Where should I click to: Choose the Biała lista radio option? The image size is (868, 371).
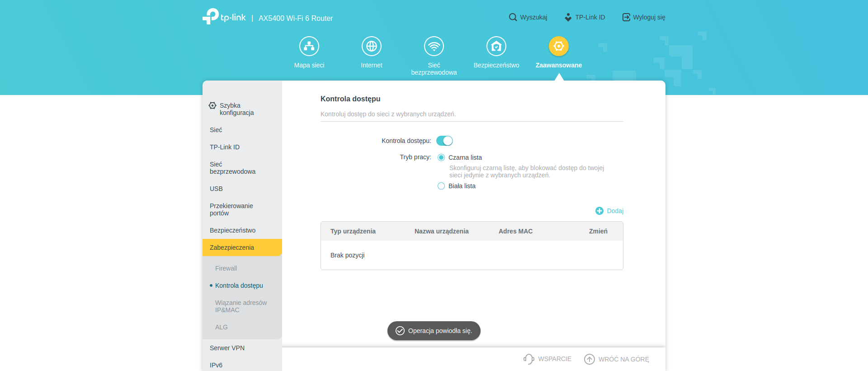[441, 186]
